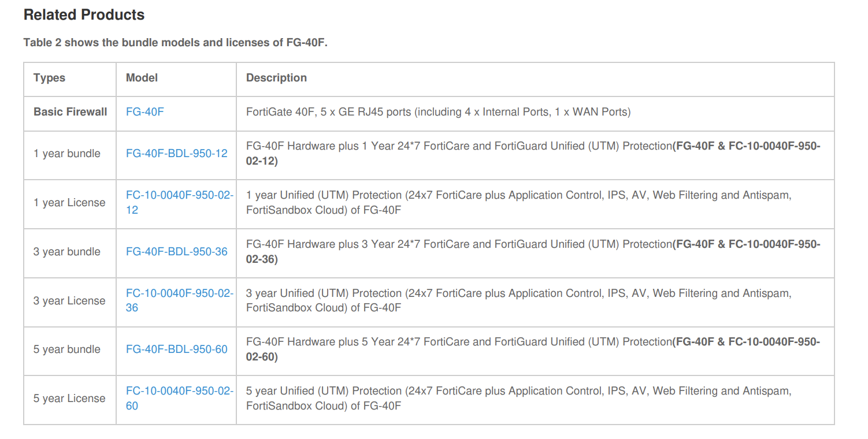Screen dimensions: 868x439
Task: Click the 3 year License cell
Action: click(69, 301)
